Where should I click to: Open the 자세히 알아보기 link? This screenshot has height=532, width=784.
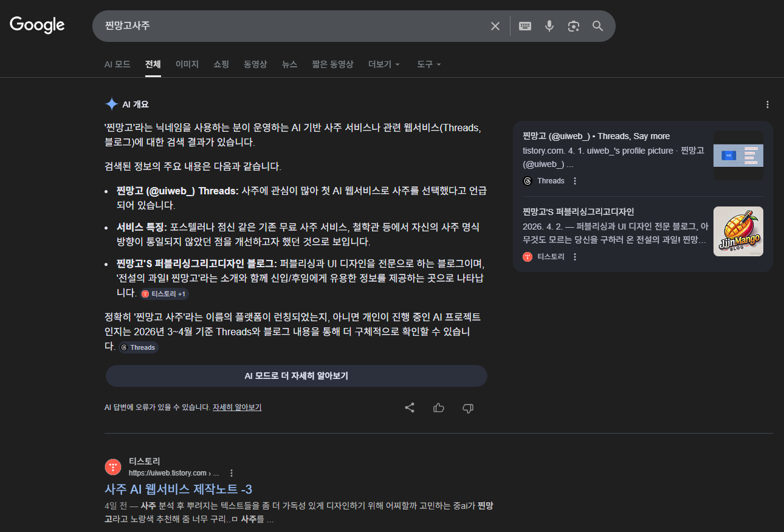[x=237, y=408]
